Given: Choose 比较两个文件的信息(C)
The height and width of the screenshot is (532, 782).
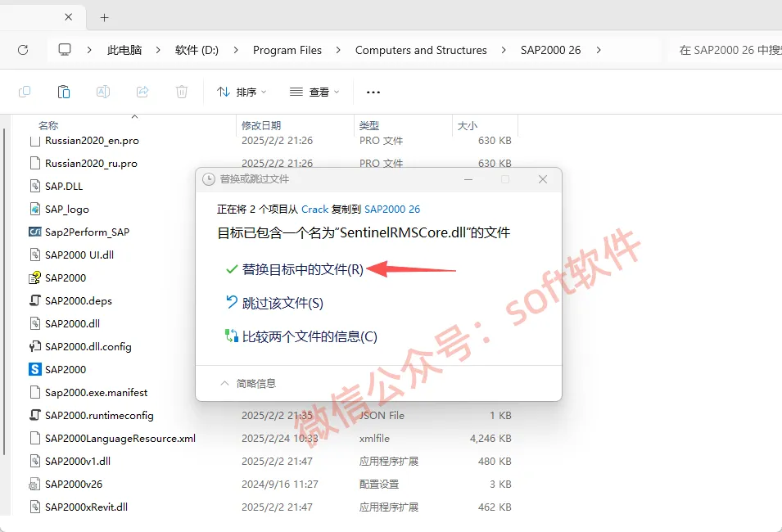Looking at the screenshot, I should click(x=301, y=336).
